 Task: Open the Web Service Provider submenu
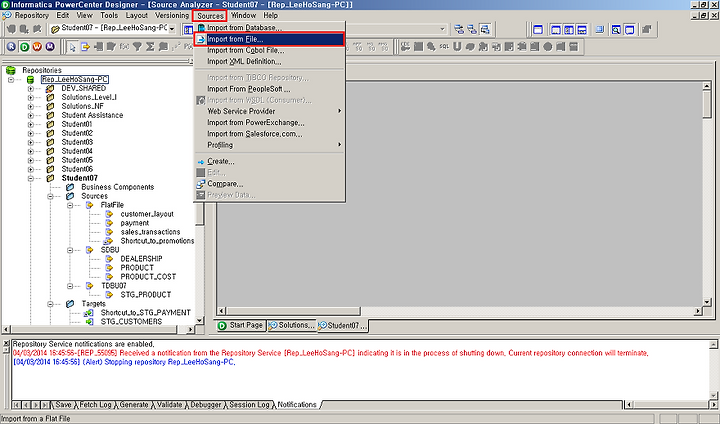pos(270,111)
